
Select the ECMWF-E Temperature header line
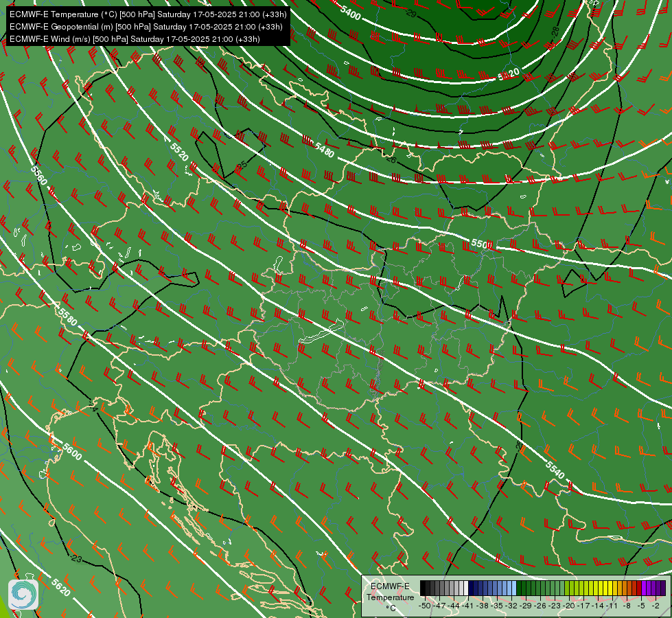148,14
